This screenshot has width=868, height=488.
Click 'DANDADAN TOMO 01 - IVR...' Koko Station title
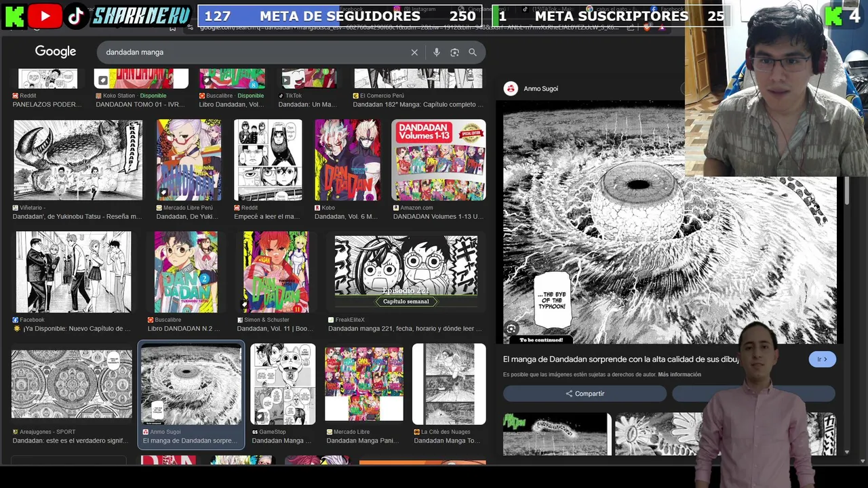tap(140, 104)
